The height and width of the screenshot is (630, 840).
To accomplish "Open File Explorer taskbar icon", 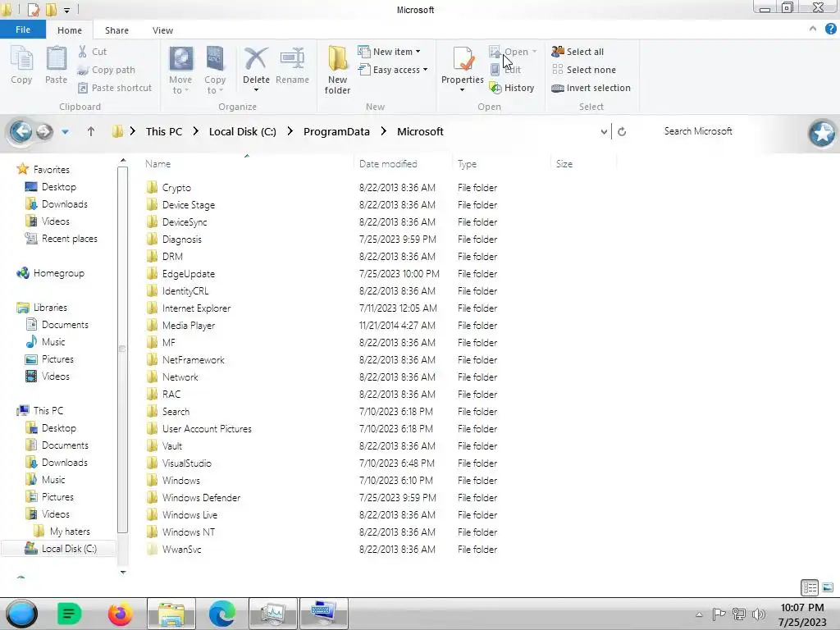I will click(x=171, y=614).
